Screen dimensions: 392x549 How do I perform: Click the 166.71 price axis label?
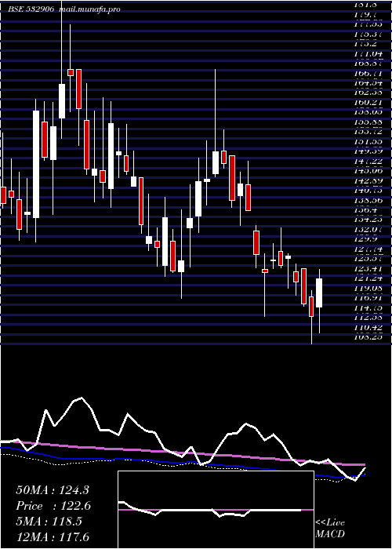[368, 74]
